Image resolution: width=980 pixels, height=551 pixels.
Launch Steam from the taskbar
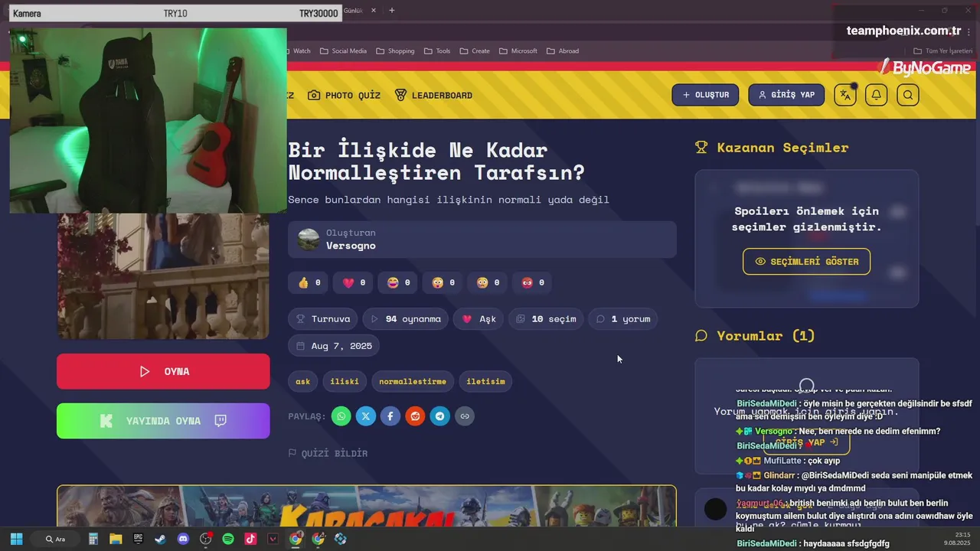point(160,539)
